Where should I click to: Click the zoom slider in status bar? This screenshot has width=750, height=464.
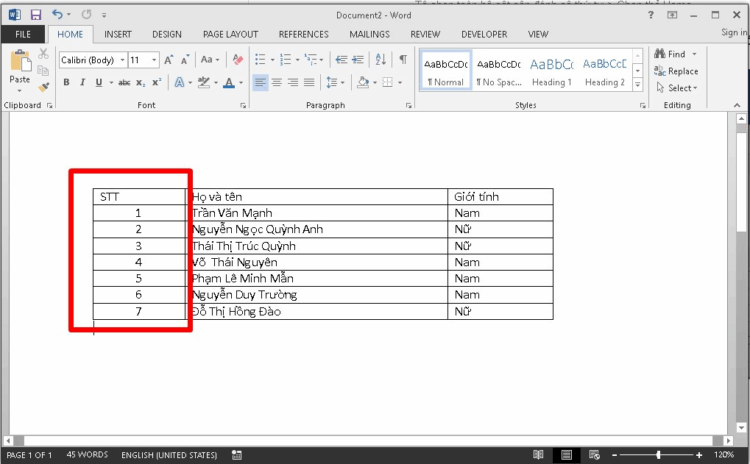pyautogui.click(x=660, y=455)
